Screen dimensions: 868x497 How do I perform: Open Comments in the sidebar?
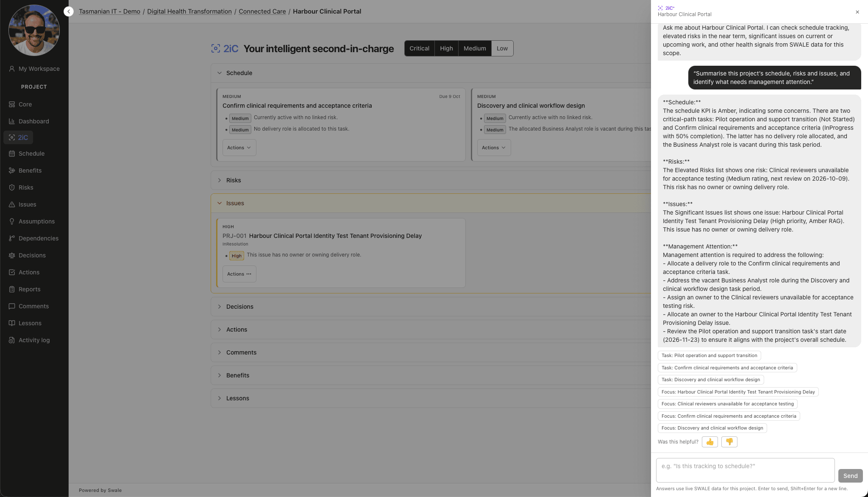point(29,306)
